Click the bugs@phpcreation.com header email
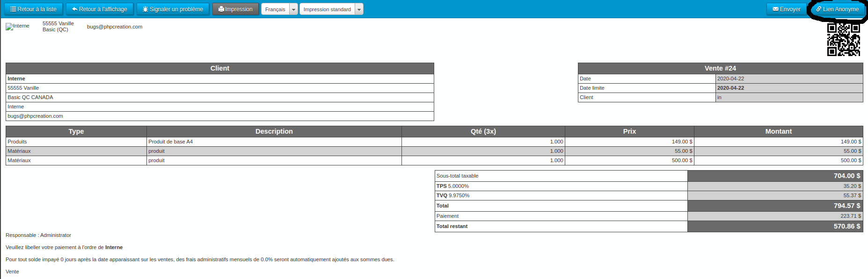 (x=115, y=27)
